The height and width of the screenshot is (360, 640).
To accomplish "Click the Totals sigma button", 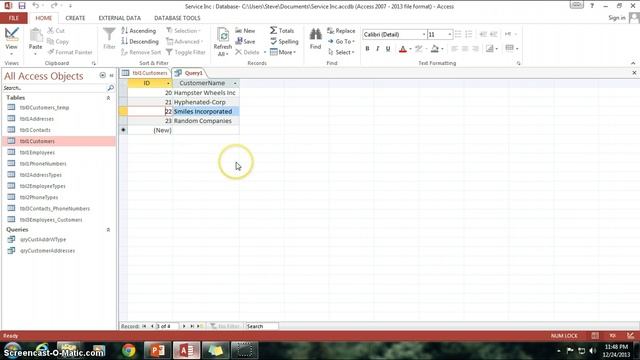I will tap(282, 31).
